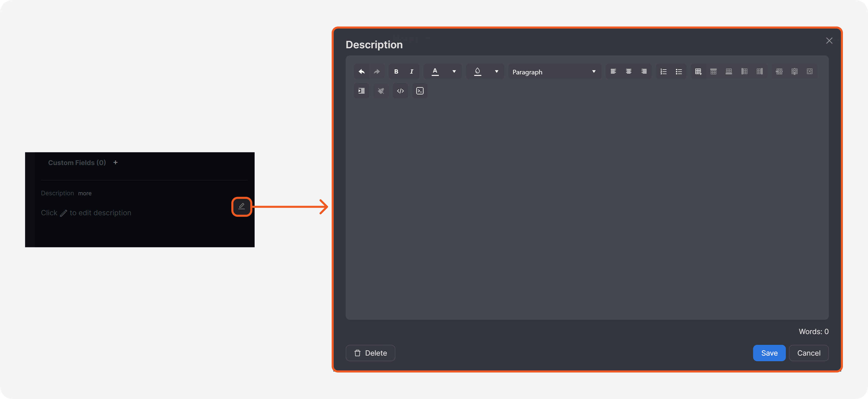Align text to the left

click(x=613, y=71)
